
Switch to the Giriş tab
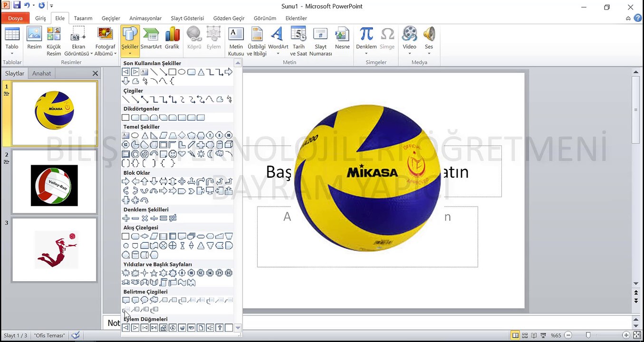[40, 18]
